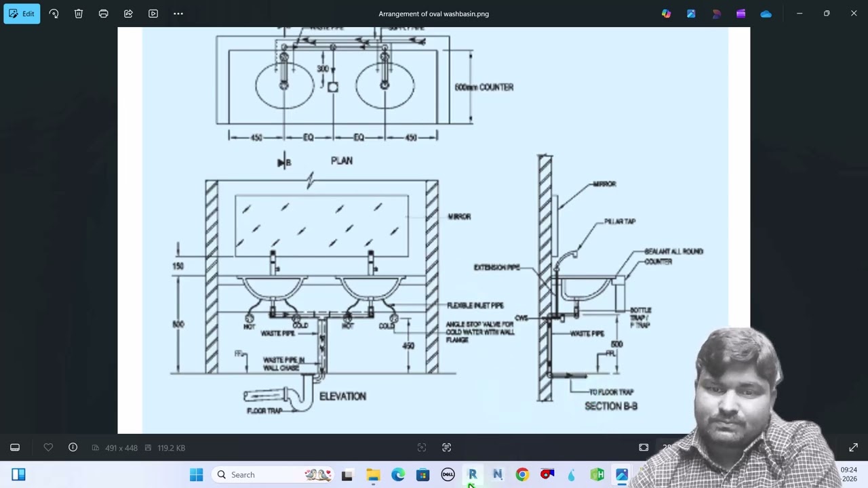Screen dimensions: 868x488
Task: Switch to Revit on the taskbar
Action: point(472,474)
